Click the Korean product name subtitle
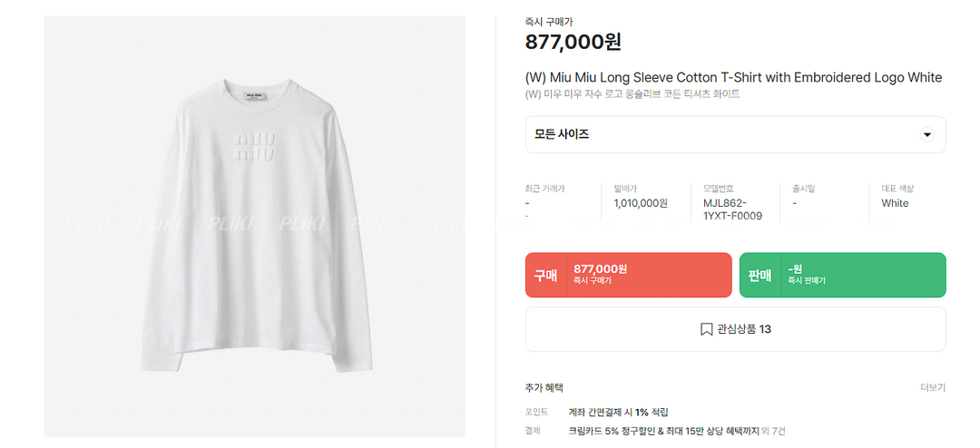The image size is (980, 448). [632, 94]
